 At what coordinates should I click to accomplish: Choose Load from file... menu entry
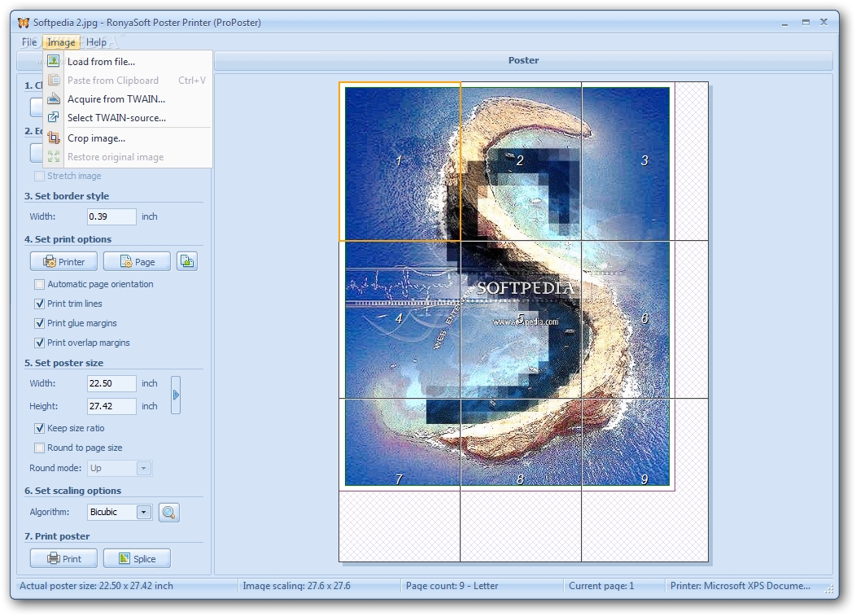click(128, 61)
